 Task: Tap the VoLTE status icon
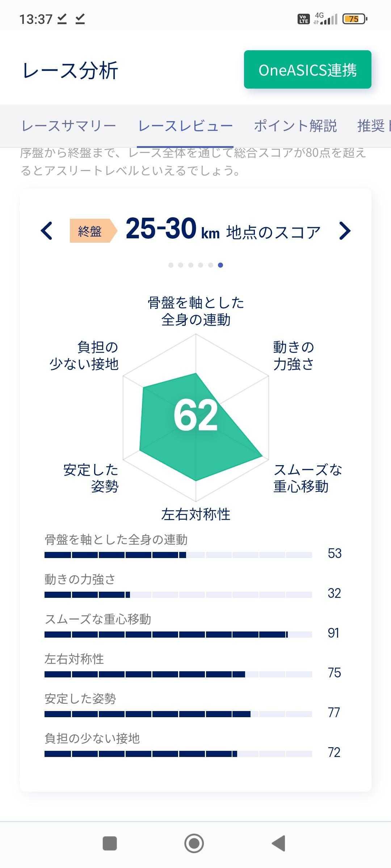303,19
